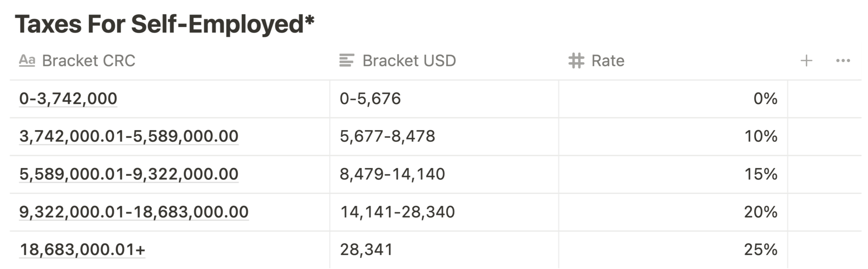Open the 18,683,000.01+ row page

(82, 250)
